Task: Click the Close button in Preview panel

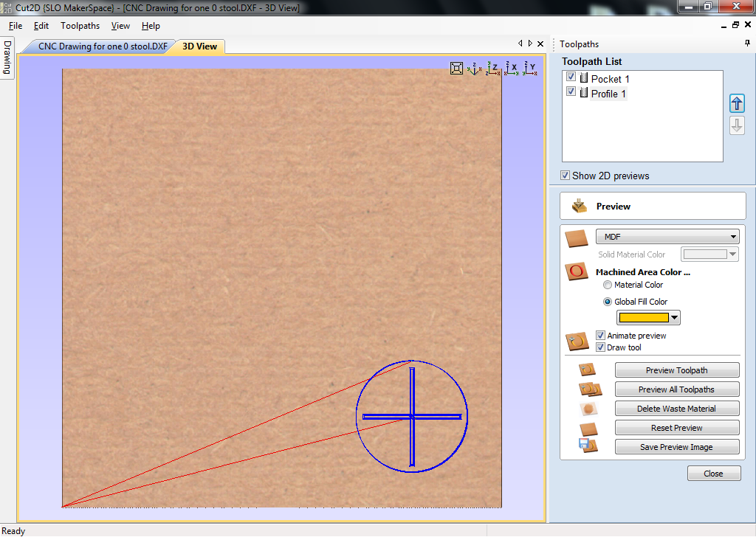Action: click(x=714, y=474)
